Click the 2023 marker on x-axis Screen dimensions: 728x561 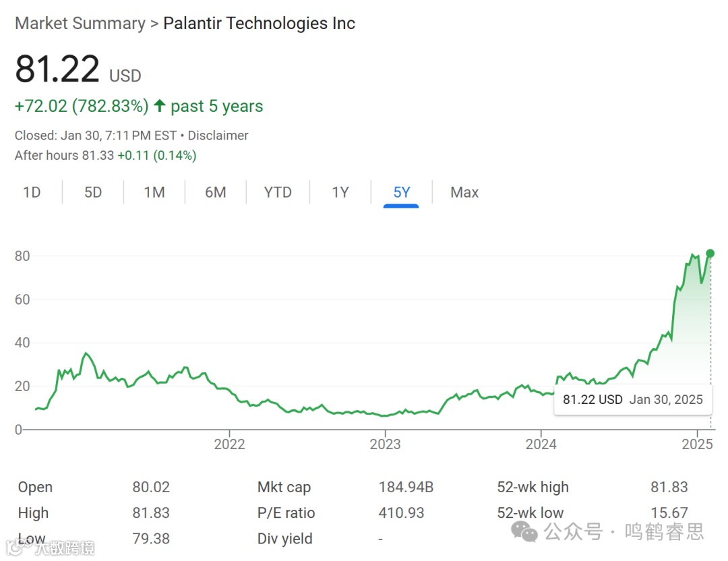click(x=386, y=444)
